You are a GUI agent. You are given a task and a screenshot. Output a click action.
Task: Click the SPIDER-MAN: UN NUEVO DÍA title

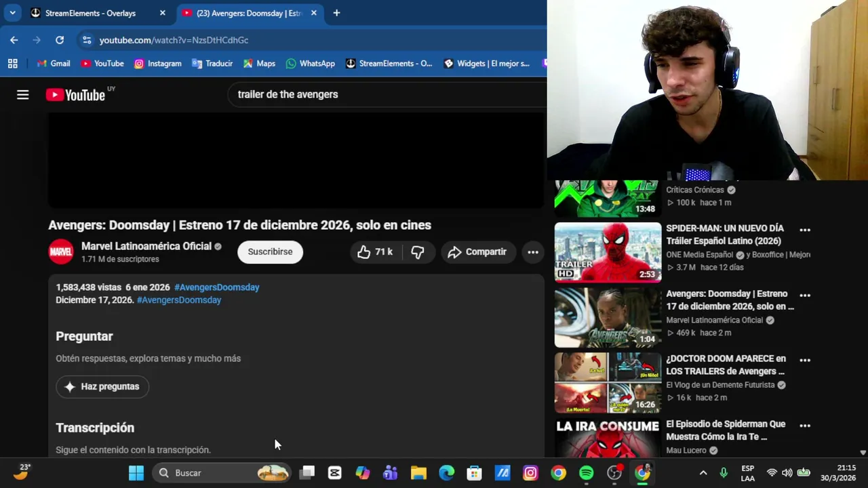click(725, 235)
